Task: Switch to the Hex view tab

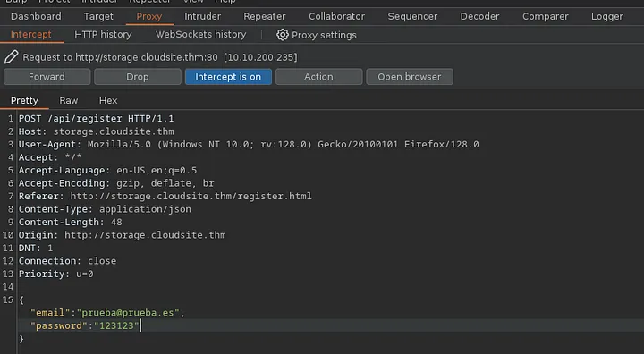Action: click(108, 101)
